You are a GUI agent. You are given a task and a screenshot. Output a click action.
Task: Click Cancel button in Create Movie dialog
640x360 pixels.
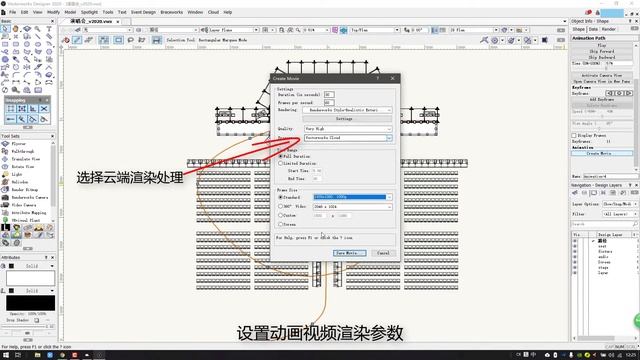383,253
